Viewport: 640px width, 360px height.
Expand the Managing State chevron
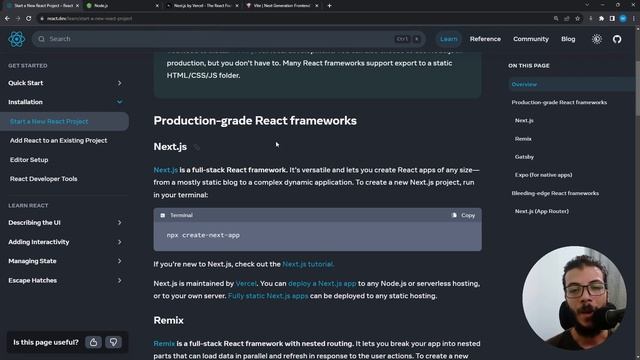pyautogui.click(x=120, y=261)
